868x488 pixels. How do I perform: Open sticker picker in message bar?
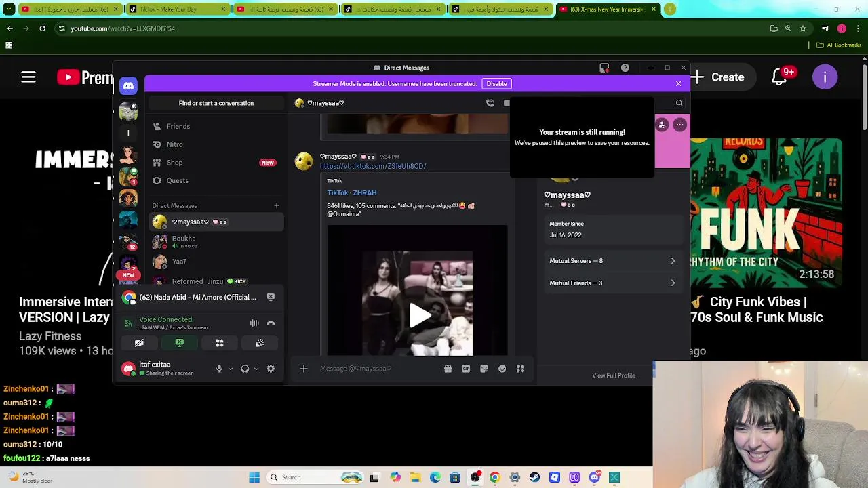(484, 369)
